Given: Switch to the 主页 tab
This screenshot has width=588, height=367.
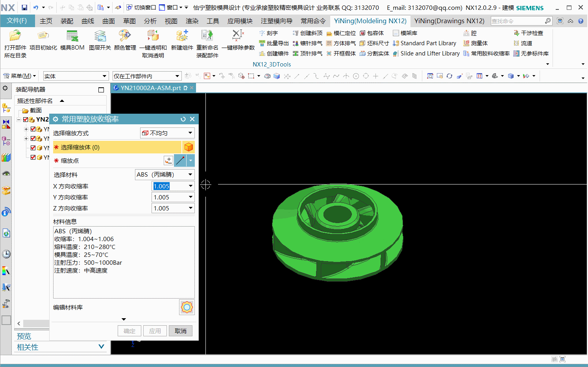Looking at the screenshot, I should (x=46, y=21).
